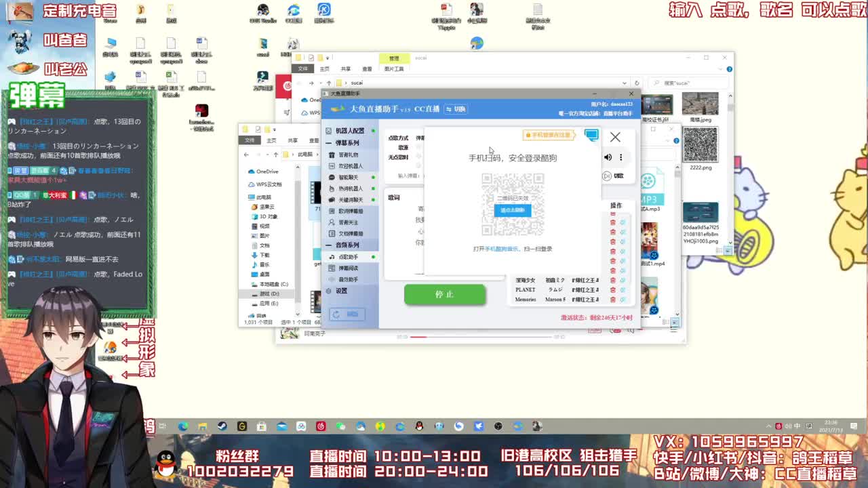Screen dimensions: 868x488
Task: Open 主页 tab in sucai Explorer window
Action: click(325, 68)
